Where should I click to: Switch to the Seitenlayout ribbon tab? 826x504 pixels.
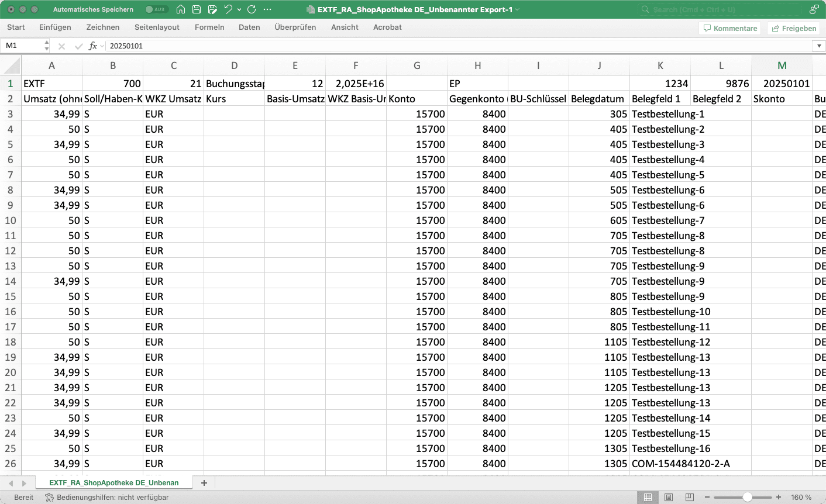tap(157, 27)
